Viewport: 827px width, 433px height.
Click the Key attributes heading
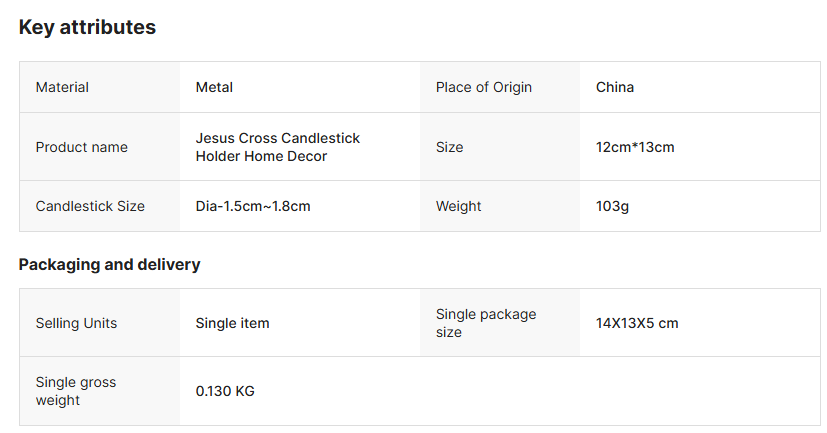point(87,28)
